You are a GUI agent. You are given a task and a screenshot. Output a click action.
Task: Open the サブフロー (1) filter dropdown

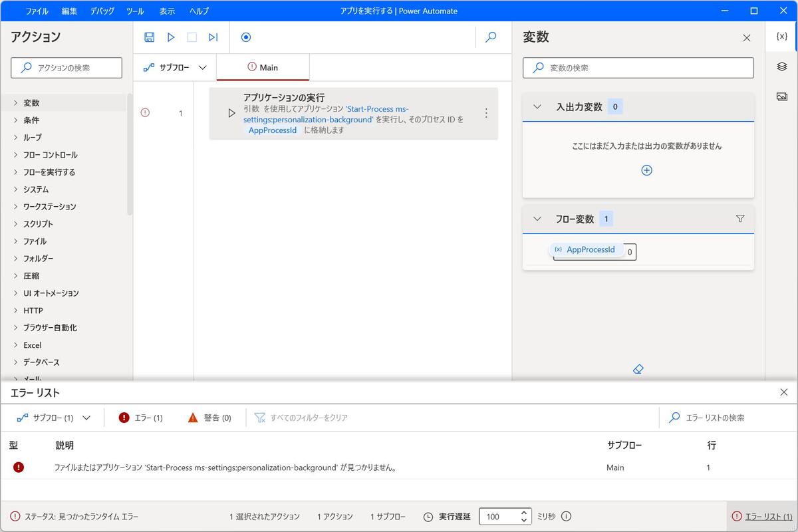coord(53,418)
